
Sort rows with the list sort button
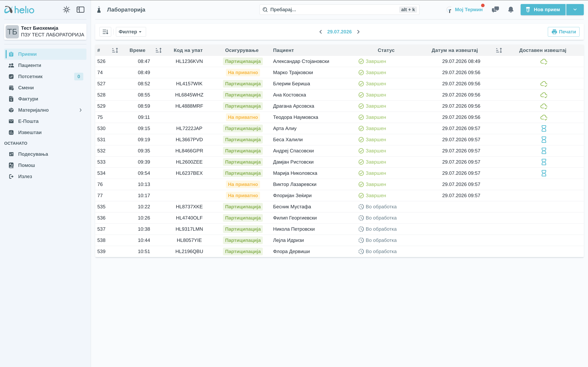[x=105, y=32]
